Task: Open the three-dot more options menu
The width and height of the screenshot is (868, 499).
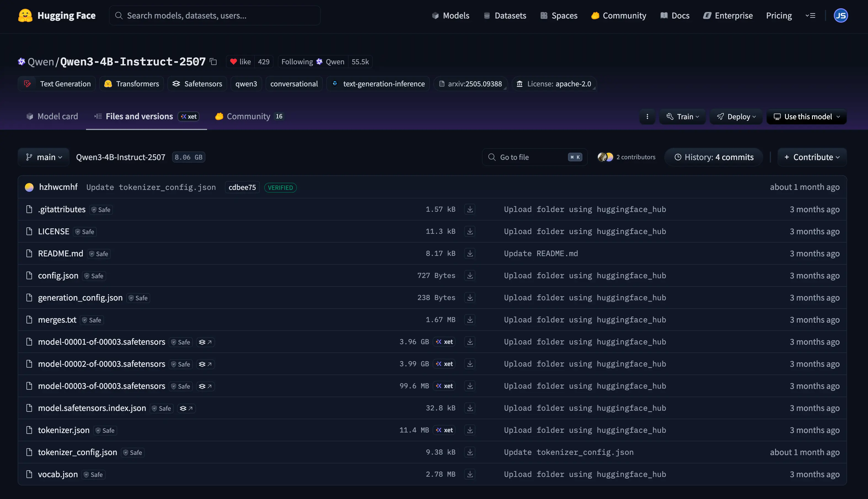Action: [x=647, y=117]
